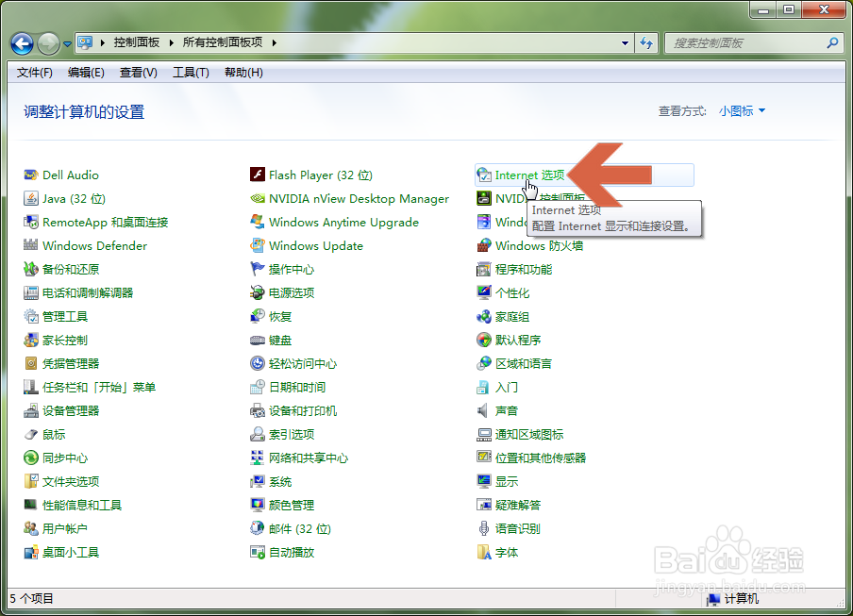853x616 pixels.
Task: Open Flash Player (32 位) icon
Action: (x=258, y=175)
